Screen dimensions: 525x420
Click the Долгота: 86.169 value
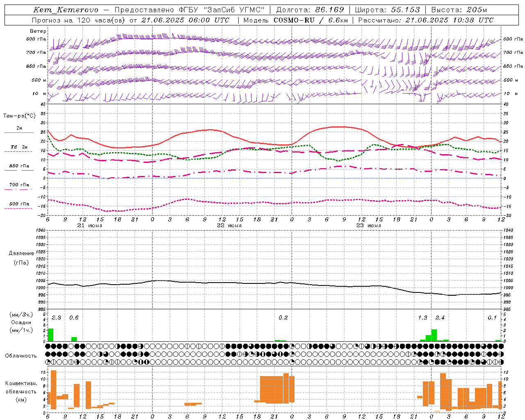coord(310,10)
